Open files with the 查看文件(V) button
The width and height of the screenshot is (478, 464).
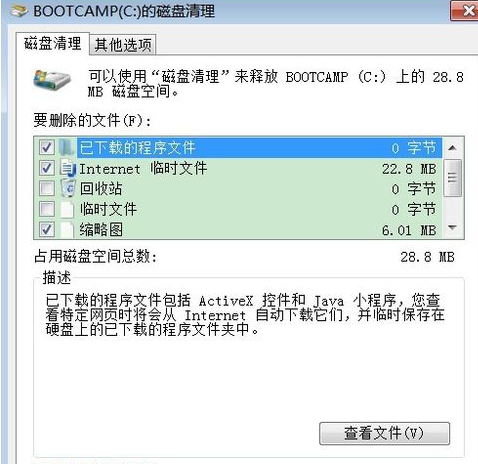(384, 433)
